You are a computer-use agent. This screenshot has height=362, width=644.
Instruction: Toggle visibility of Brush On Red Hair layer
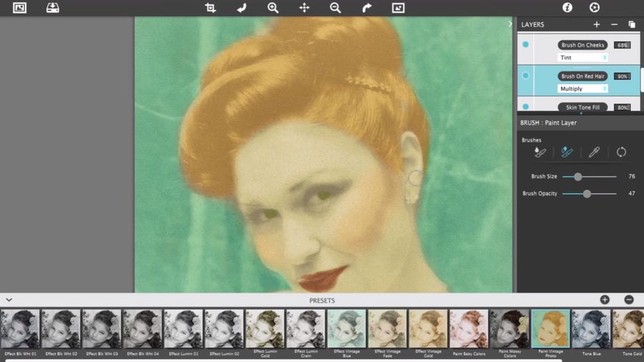point(525,76)
